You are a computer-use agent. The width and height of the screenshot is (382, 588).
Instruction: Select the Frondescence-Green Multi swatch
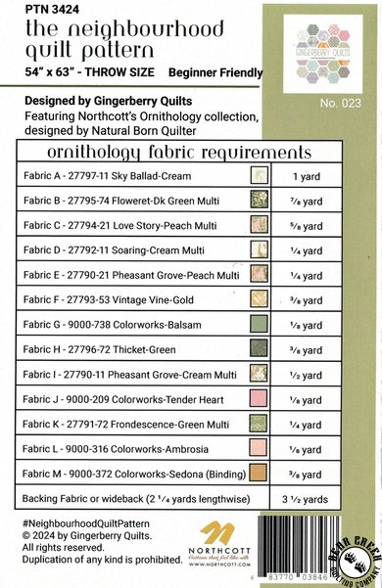click(259, 424)
